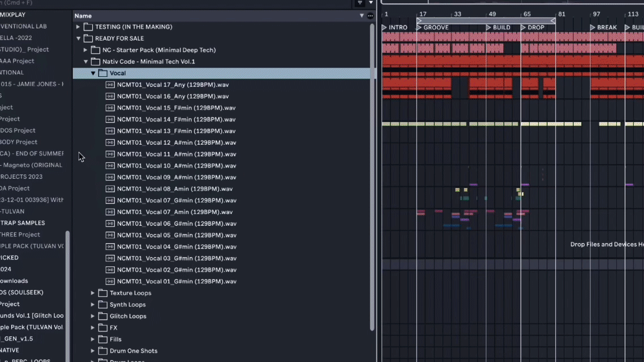Viewport: 644px width, 362px height.
Task: Collapse the READY FOR SALE folder
Action: click(78, 38)
